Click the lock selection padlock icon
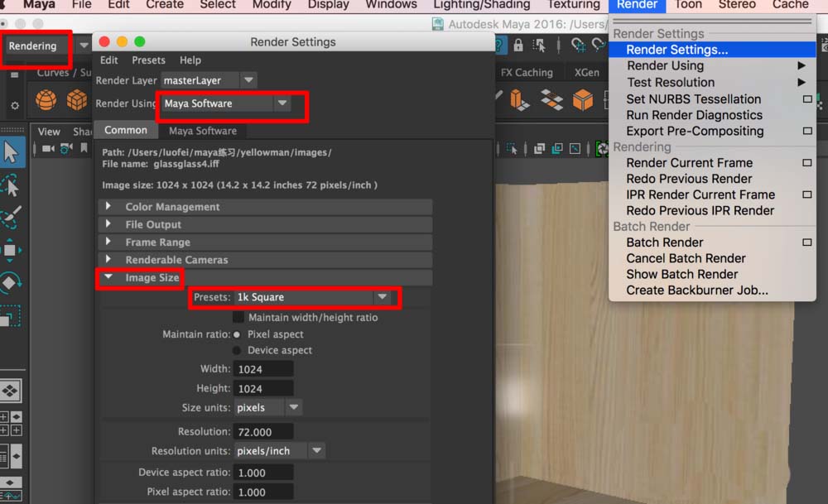This screenshot has width=828, height=504. click(x=518, y=46)
